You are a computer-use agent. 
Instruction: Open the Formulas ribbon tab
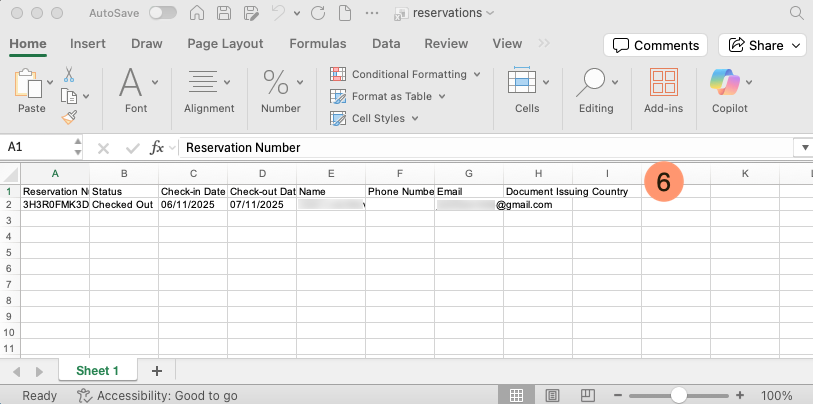[317, 44]
